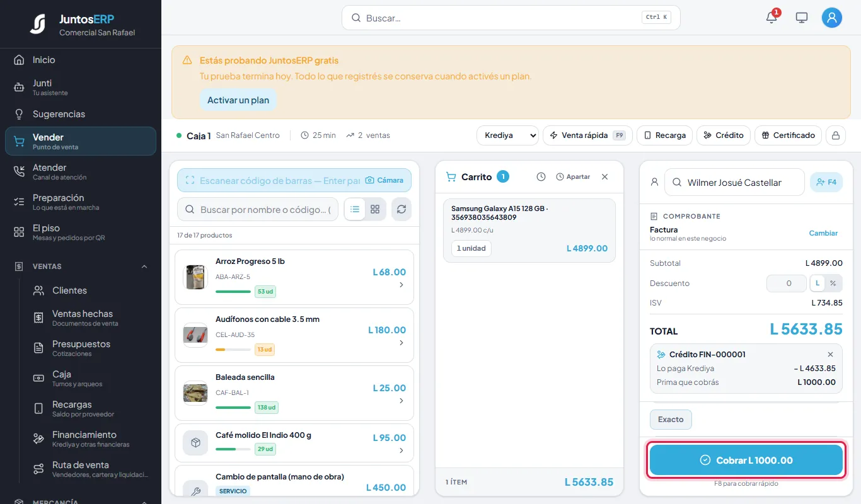Remove the Crédito FIN-000001 financing
The height and width of the screenshot is (504, 861).
[830, 355]
